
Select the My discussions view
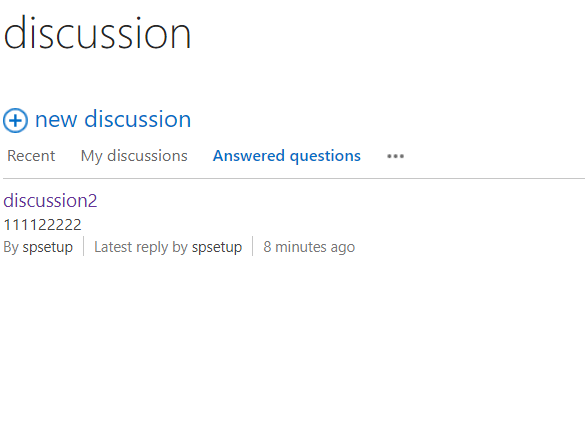pyautogui.click(x=134, y=156)
